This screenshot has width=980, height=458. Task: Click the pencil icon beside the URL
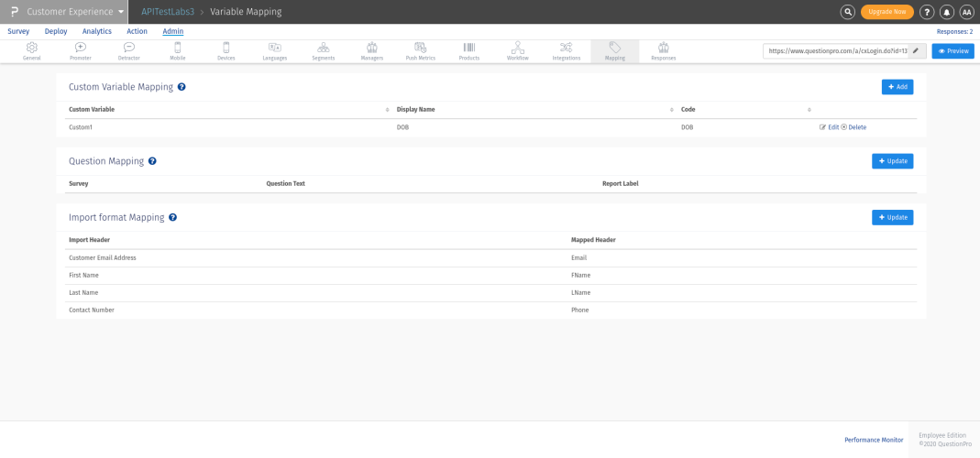(915, 50)
